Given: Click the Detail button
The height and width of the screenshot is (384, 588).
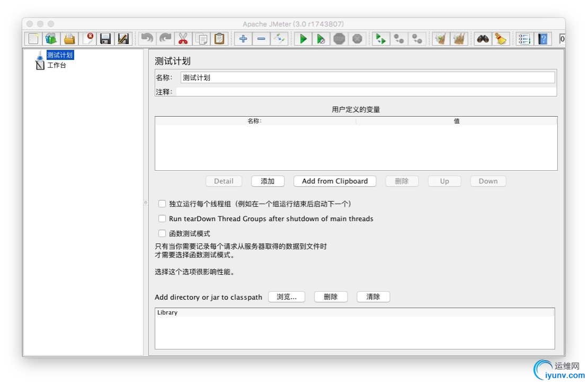Looking at the screenshot, I should coord(224,181).
